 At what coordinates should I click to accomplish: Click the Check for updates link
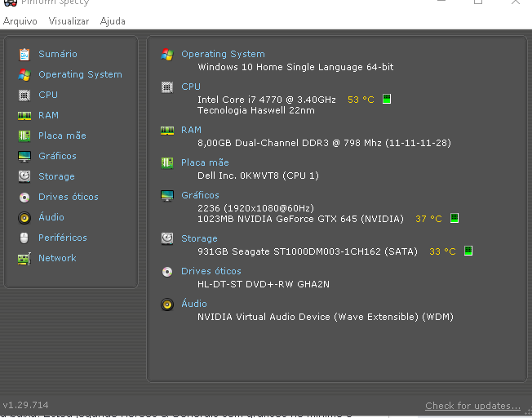[473, 406]
